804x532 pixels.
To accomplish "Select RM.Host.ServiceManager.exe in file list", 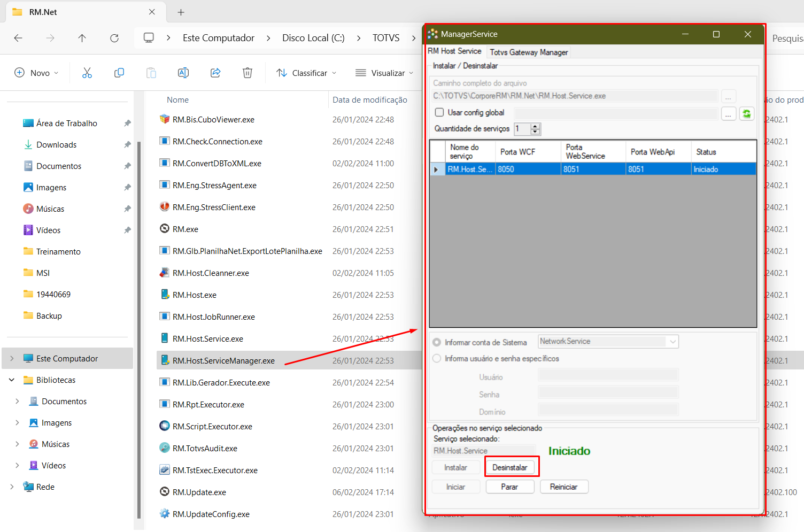I will (223, 361).
